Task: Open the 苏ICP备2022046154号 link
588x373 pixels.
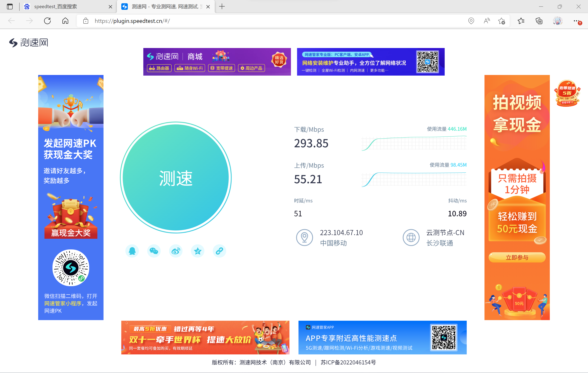Action: tap(348, 363)
